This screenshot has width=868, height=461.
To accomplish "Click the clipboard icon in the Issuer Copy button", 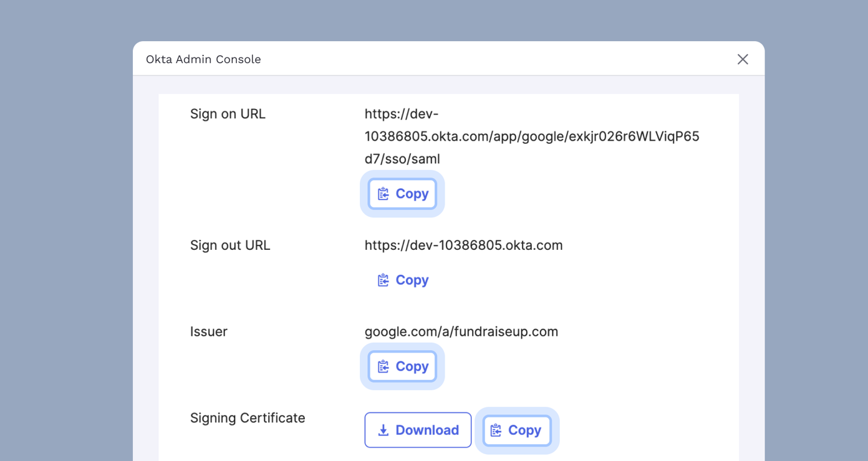I will [x=383, y=366].
